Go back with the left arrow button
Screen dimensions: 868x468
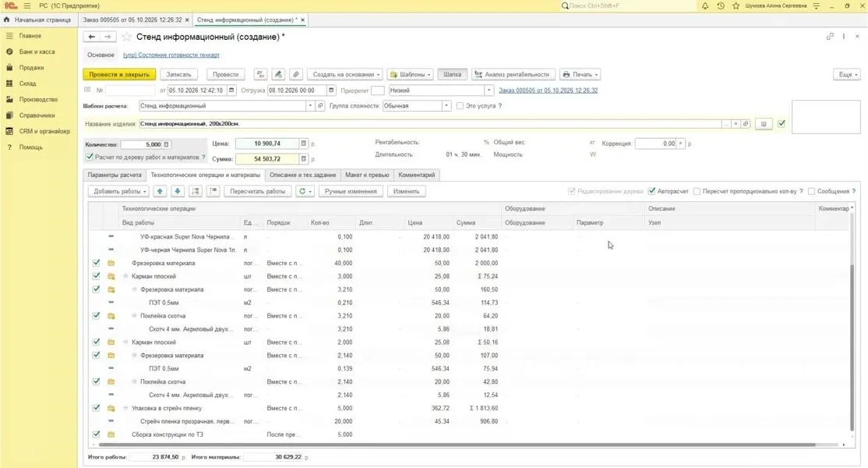[91, 37]
